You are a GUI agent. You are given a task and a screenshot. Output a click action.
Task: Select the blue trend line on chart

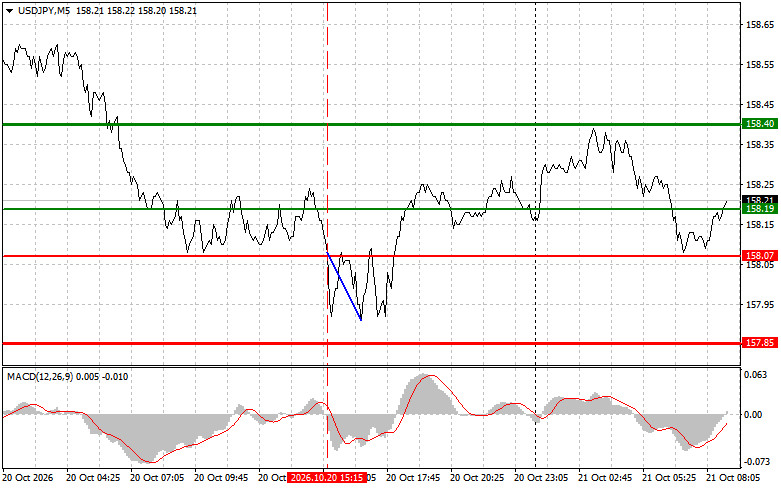point(344,286)
